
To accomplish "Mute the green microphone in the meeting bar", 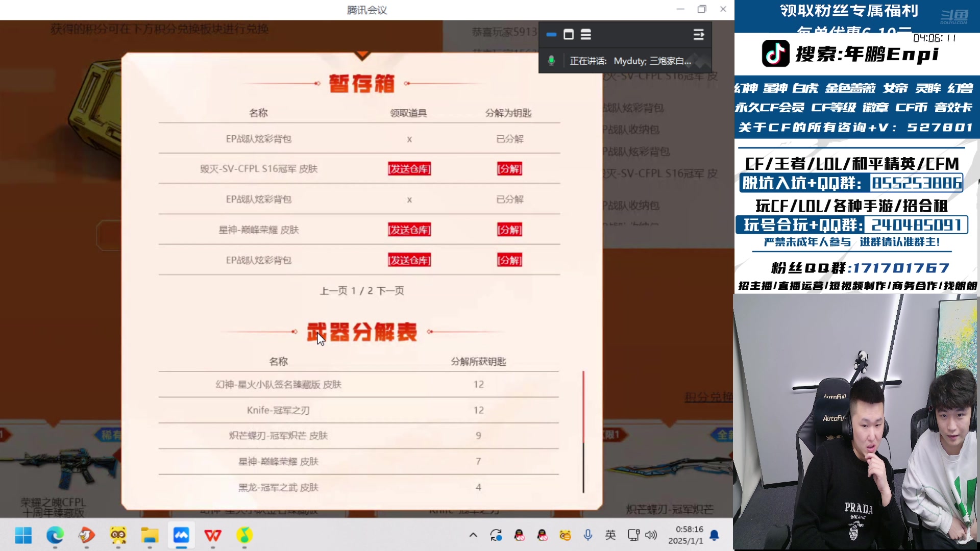I will tap(552, 61).
